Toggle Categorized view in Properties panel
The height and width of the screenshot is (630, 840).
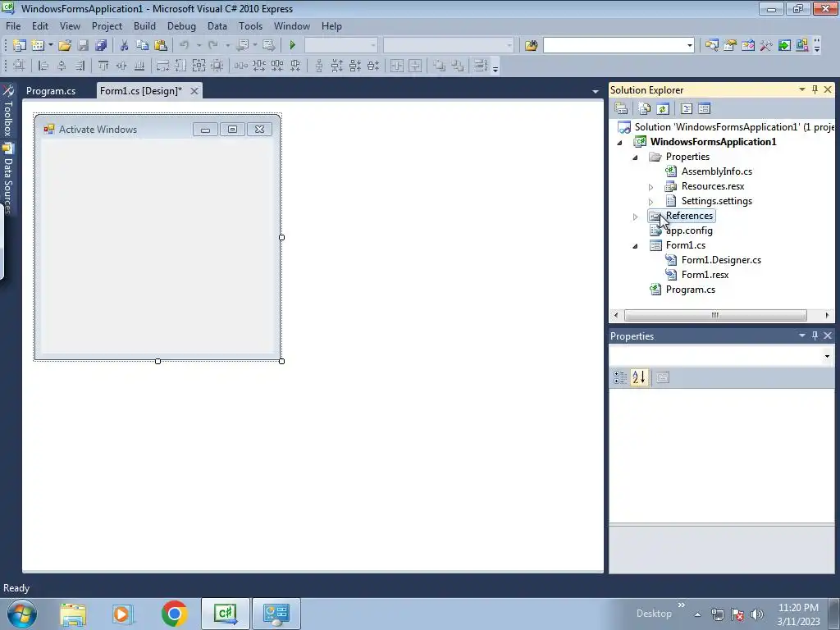click(x=620, y=377)
